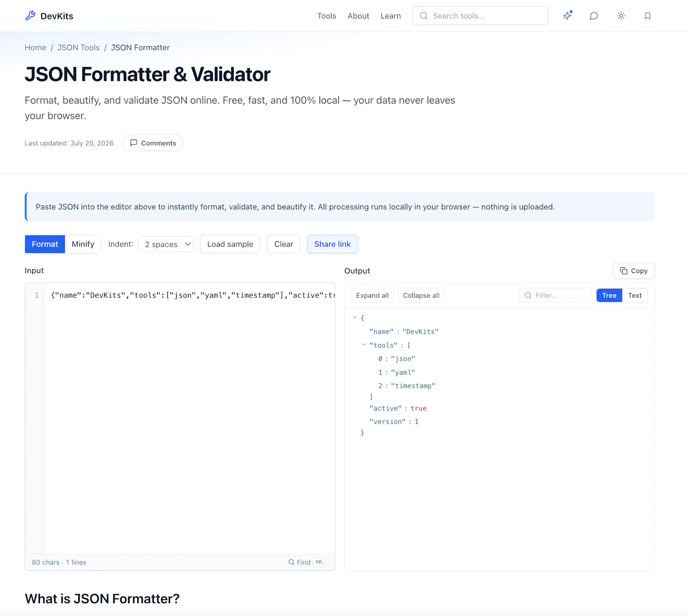Click the "name" : "DevKits" row
Screen dimensions: 688x616
pos(404,332)
